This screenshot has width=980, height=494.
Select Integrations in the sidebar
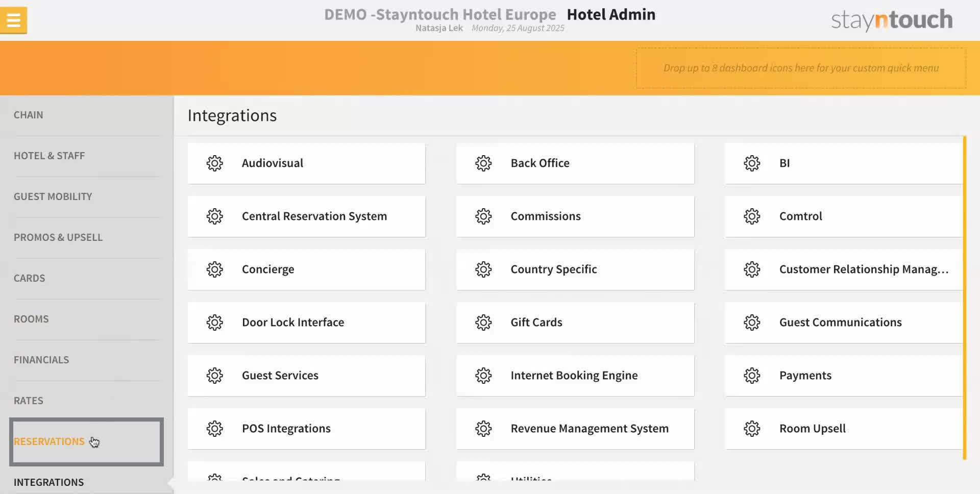48,482
